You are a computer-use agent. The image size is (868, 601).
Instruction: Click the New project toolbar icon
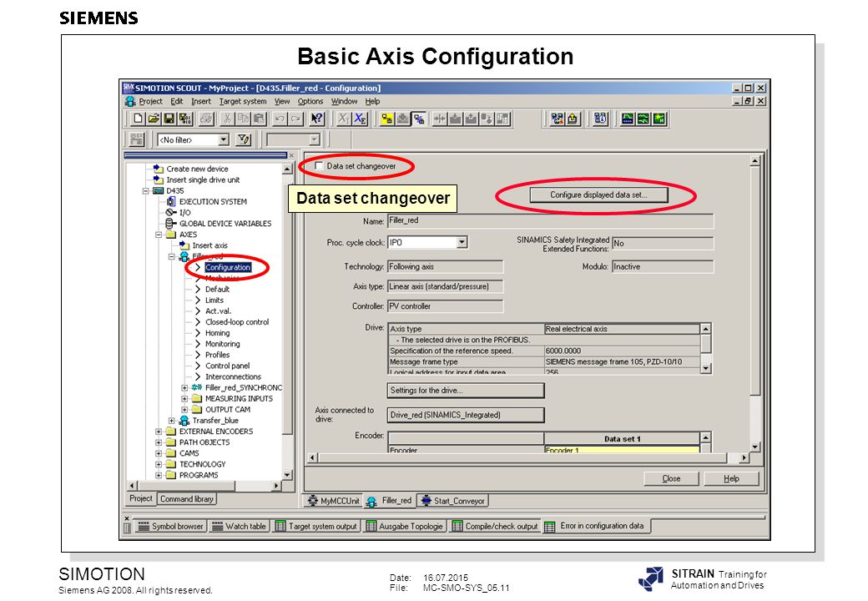pyautogui.click(x=138, y=119)
